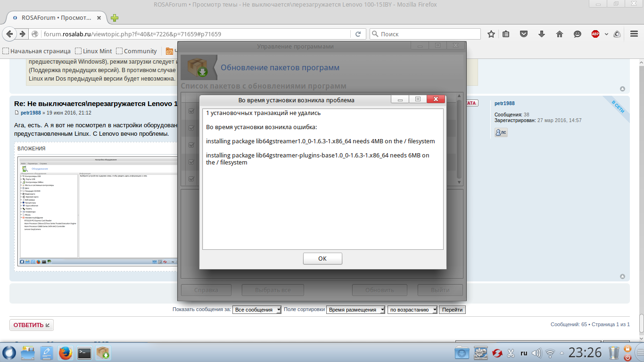This screenshot has height=362, width=644.
Task: Open the attached screenshot thumbnail
Action: tap(97, 211)
